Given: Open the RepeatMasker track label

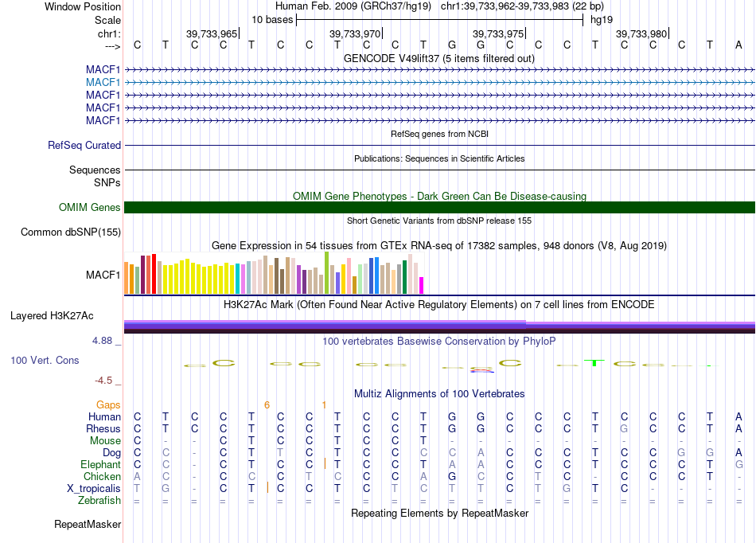Looking at the screenshot, I should coord(88,525).
